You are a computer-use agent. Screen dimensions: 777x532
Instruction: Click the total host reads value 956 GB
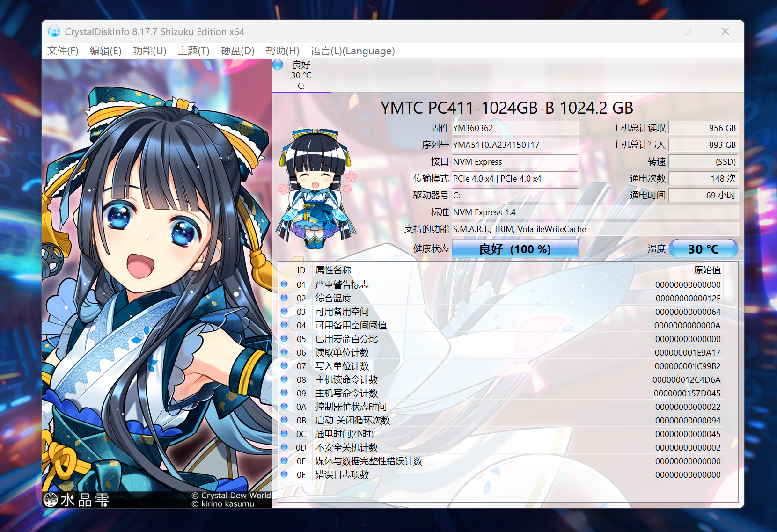[704, 128]
